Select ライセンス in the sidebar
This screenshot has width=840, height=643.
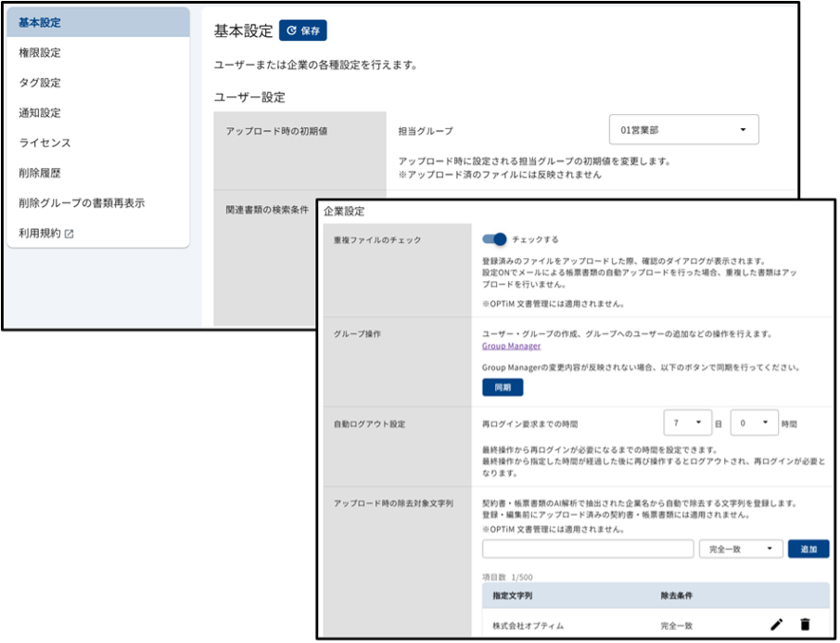point(45,143)
